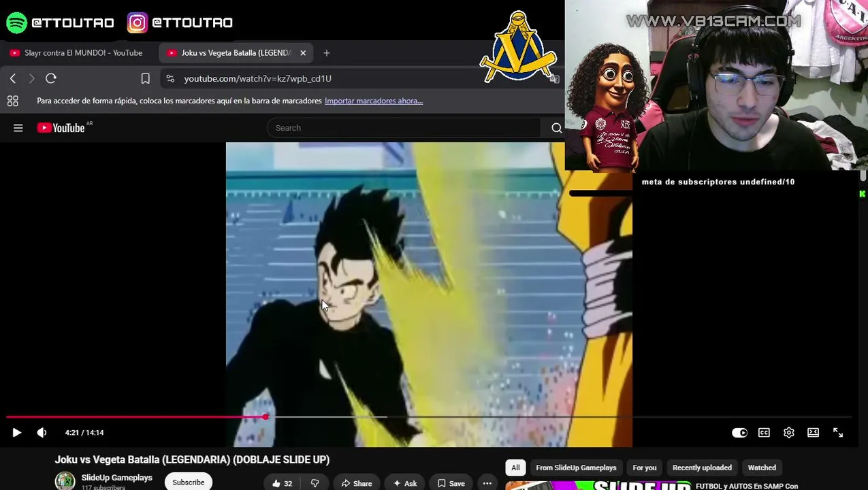
Task: Reload the page with the refresh icon
Action: point(51,78)
